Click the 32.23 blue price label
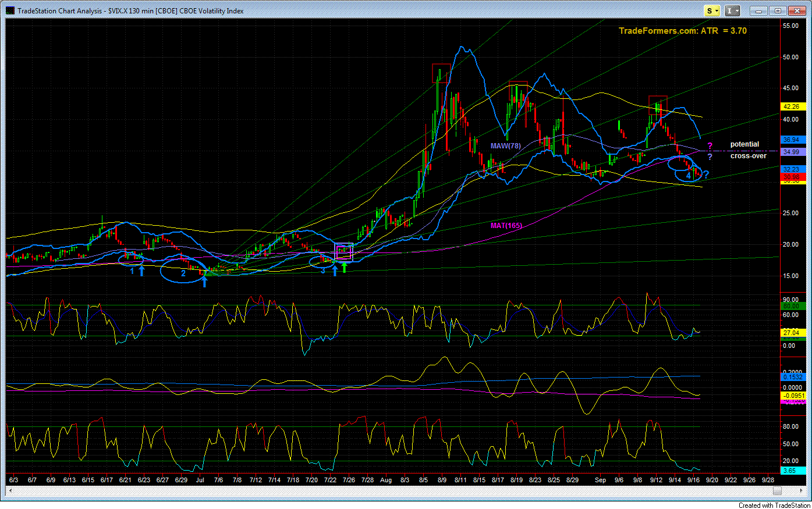This screenshot has height=509, width=812. point(792,169)
